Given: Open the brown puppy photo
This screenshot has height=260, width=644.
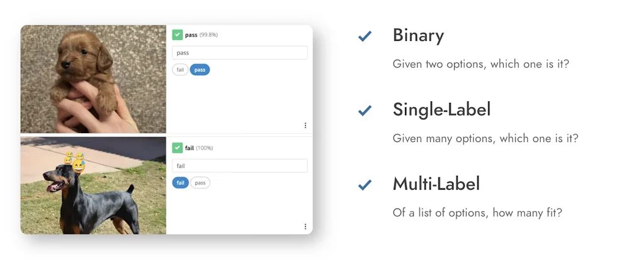Looking at the screenshot, I should point(93,79).
